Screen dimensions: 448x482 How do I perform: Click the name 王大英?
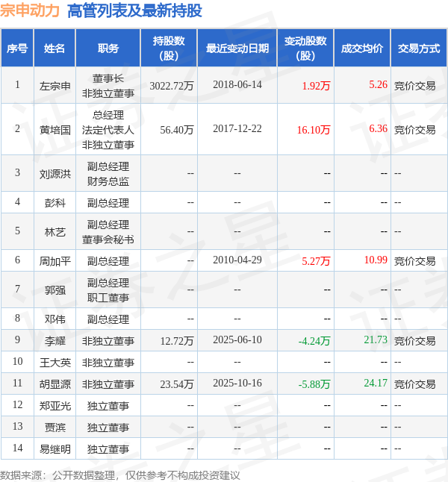click(55, 363)
